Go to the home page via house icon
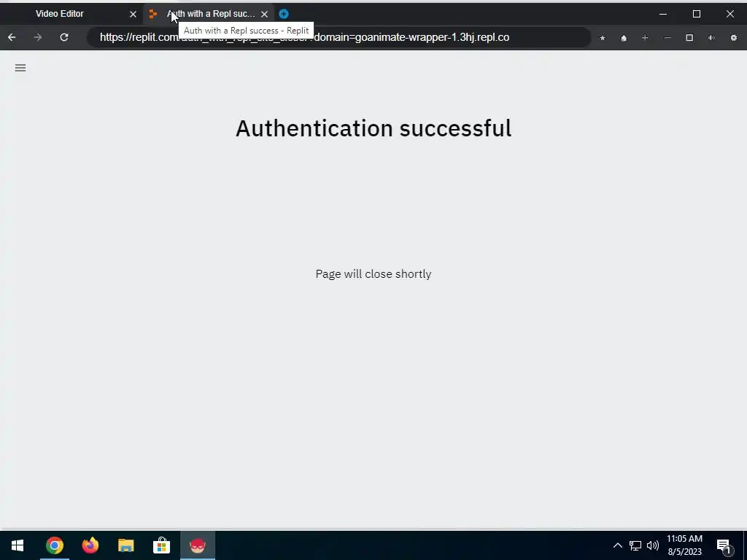 pos(624,38)
